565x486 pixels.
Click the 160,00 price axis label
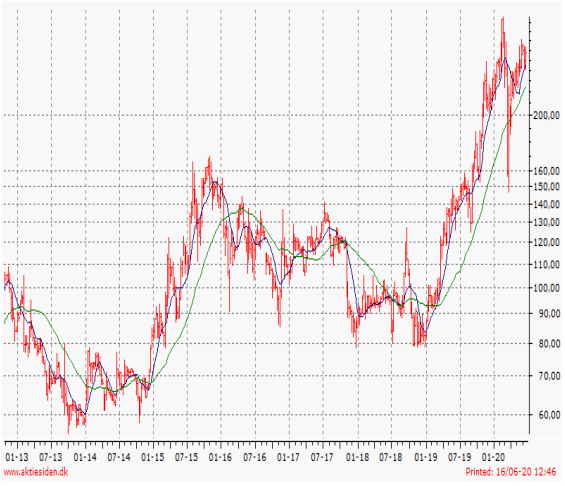[x=547, y=171]
